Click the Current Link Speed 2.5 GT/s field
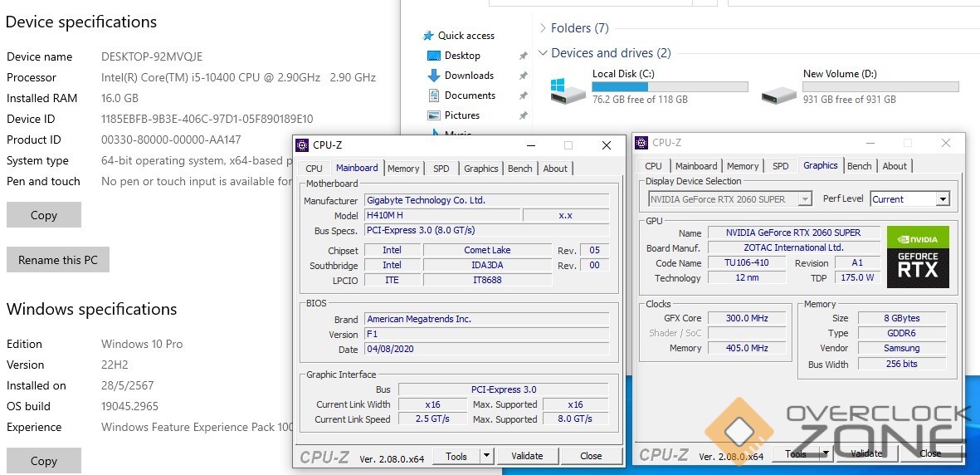 coord(432,419)
